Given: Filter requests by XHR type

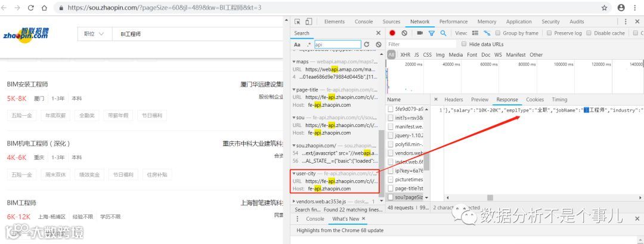Looking at the screenshot, I should pyautogui.click(x=405, y=55).
